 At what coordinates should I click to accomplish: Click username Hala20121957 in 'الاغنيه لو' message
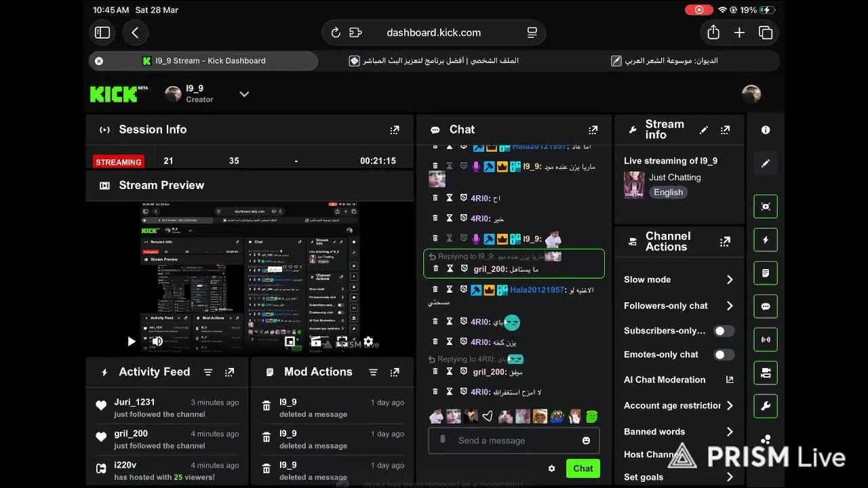(x=537, y=289)
